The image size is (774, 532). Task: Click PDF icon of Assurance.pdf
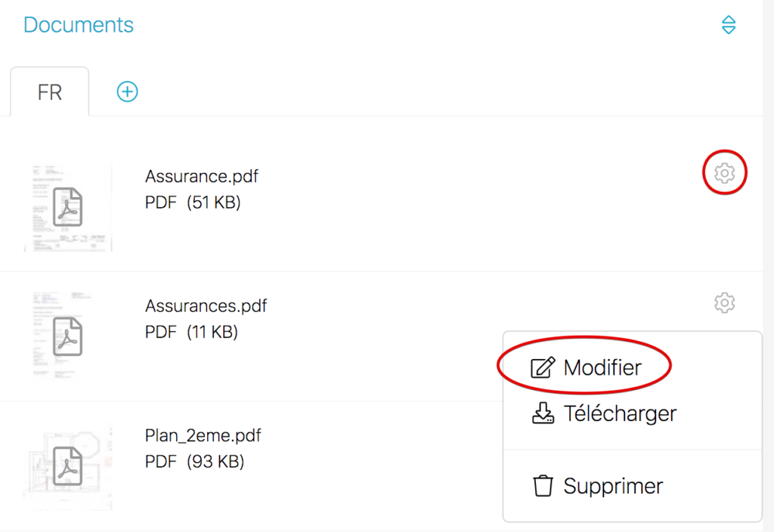coord(69,207)
